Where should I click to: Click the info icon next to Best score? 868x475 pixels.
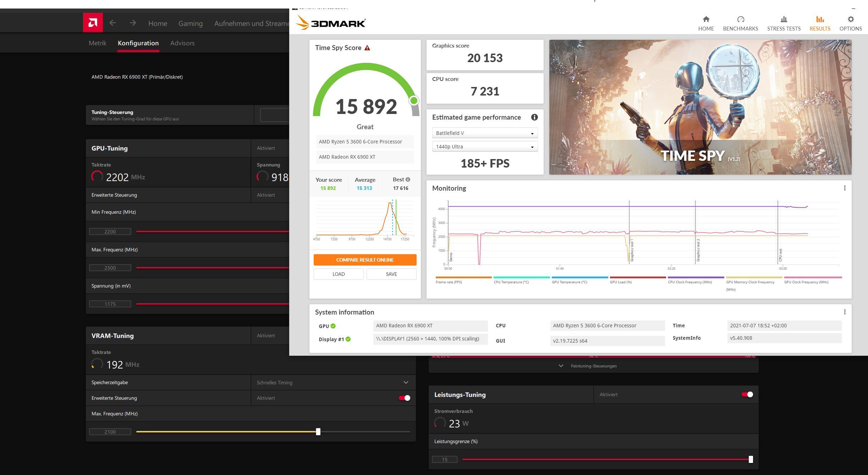(x=408, y=180)
